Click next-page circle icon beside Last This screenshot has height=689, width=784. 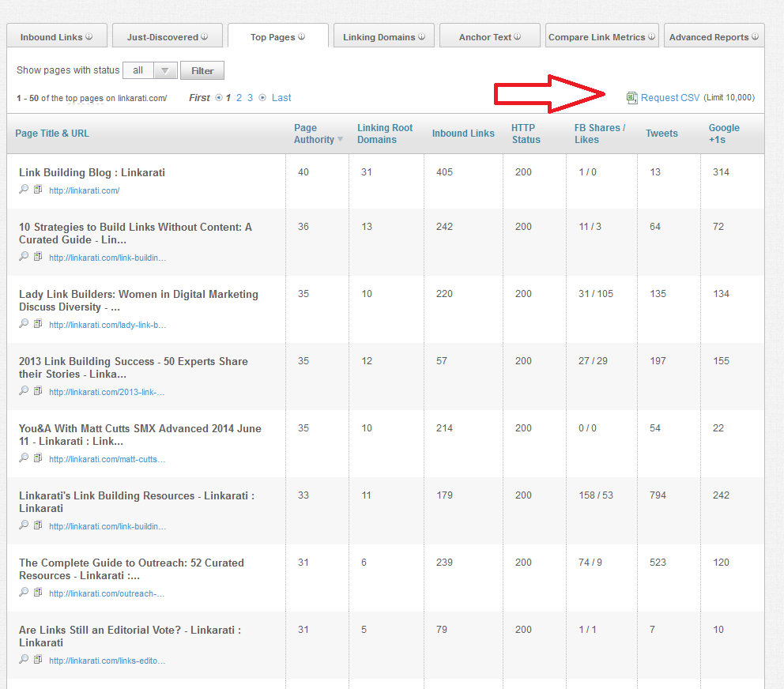262,97
